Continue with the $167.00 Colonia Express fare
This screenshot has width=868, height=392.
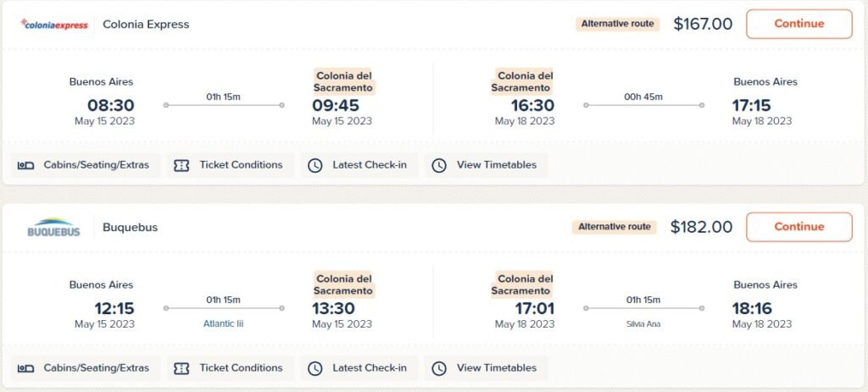tap(798, 24)
